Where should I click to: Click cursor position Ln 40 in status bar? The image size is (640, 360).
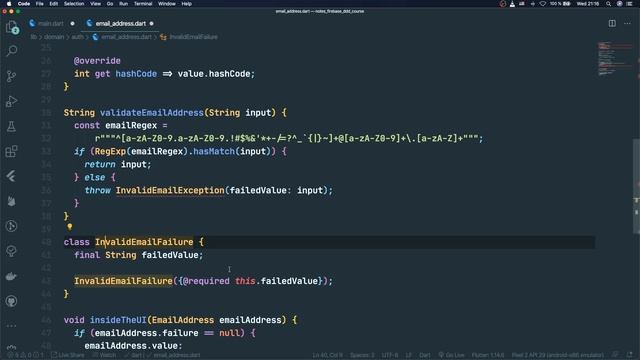(x=328, y=355)
